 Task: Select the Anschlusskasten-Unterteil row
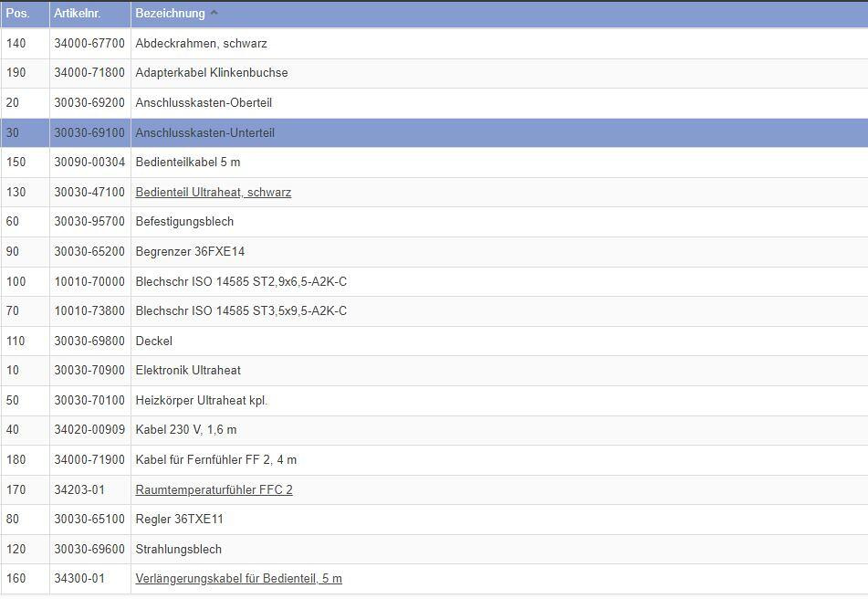204,133
